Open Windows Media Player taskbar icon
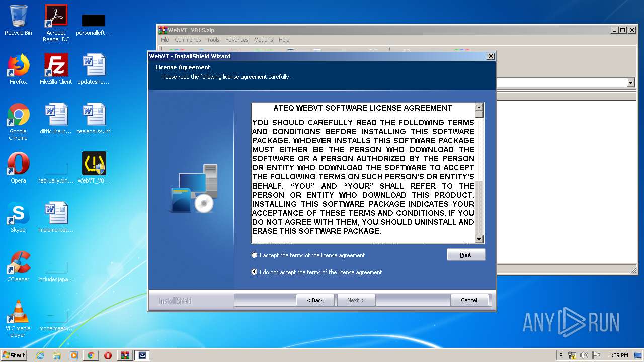 (x=74, y=355)
